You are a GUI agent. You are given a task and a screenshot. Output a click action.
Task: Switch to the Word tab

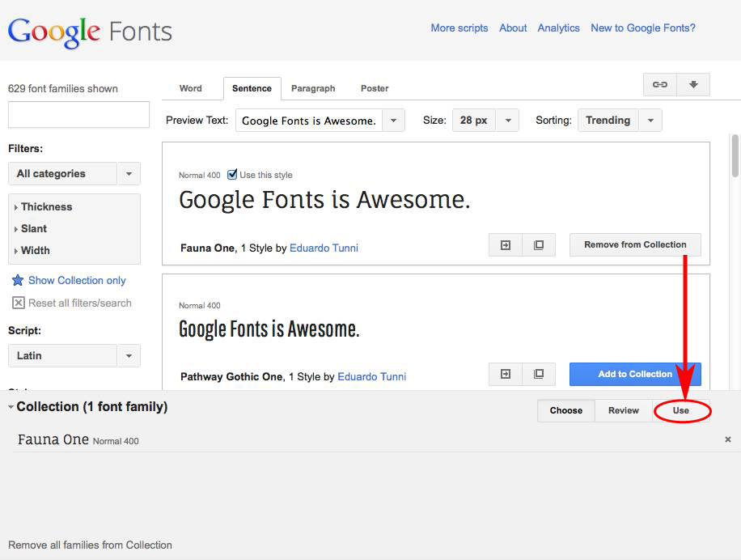pos(190,88)
